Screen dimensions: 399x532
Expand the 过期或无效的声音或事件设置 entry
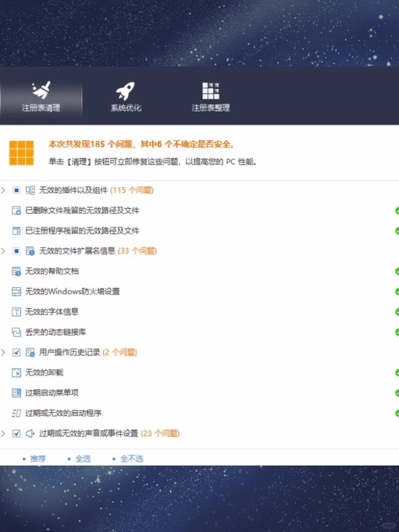pyautogui.click(x=4, y=434)
